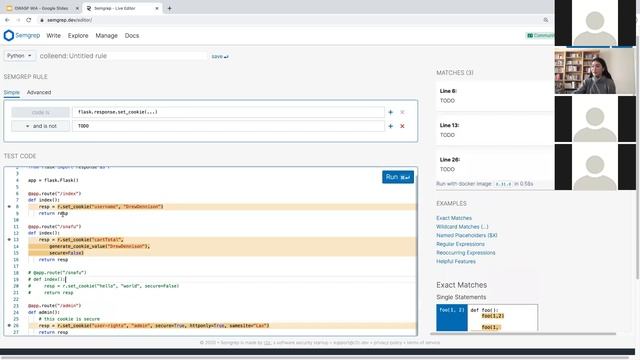Click line 26 match marker in gutter
The image size is (640, 360).
pyautogui.click(x=9, y=325)
